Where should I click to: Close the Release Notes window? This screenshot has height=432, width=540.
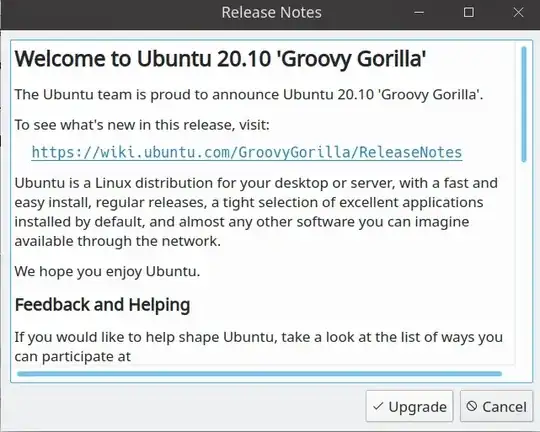coord(518,13)
